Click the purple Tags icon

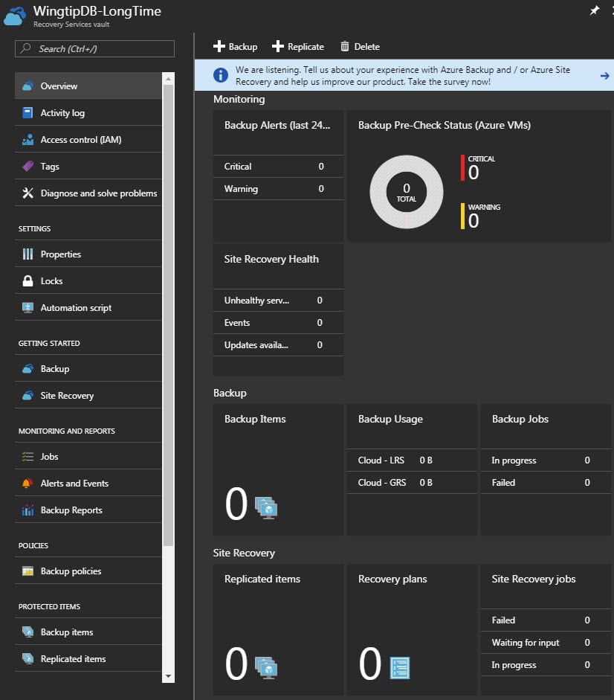[x=28, y=166]
